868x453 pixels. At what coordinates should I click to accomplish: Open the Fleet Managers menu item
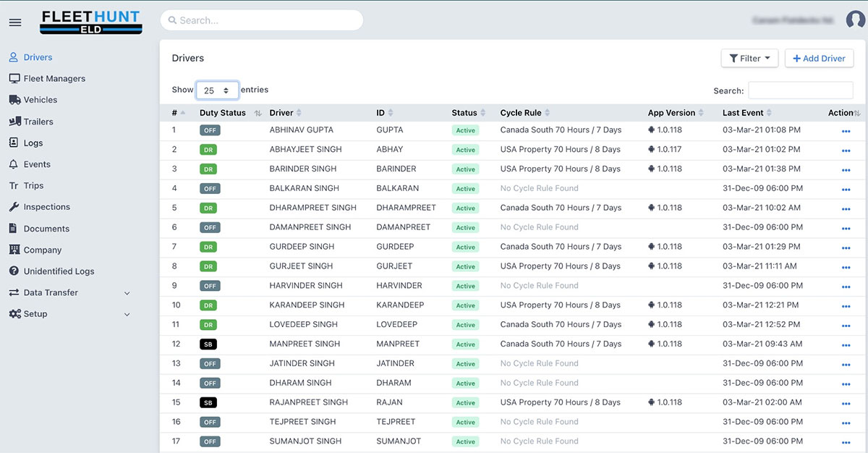54,79
